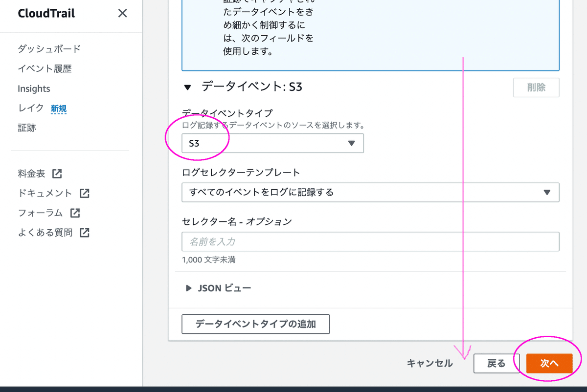This screenshot has width=587, height=392.
Task: Open イベント履歴 in sidebar
Action: tap(45, 69)
